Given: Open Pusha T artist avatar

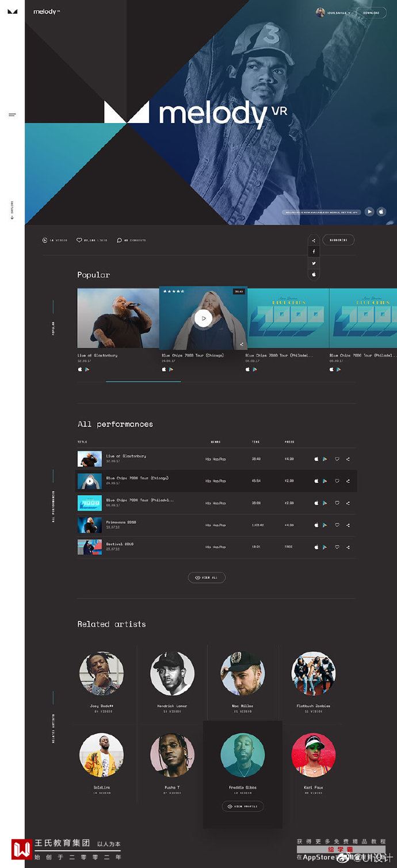Looking at the screenshot, I should point(173,755).
